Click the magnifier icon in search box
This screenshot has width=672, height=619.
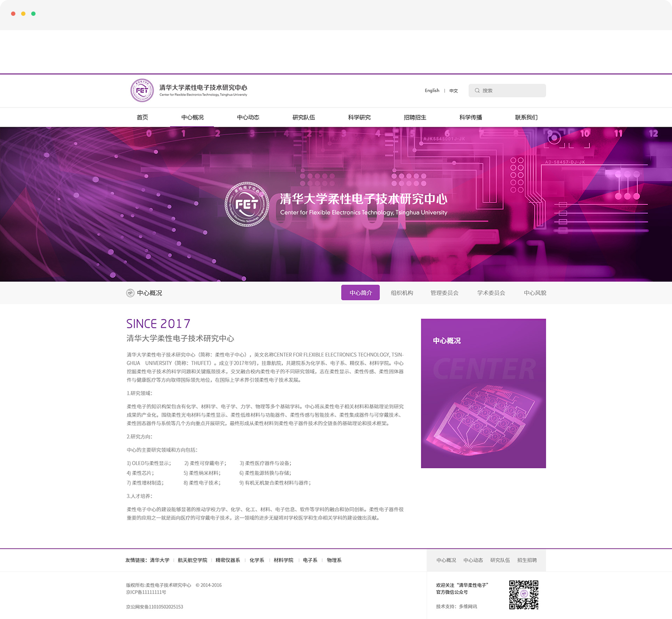pos(477,90)
